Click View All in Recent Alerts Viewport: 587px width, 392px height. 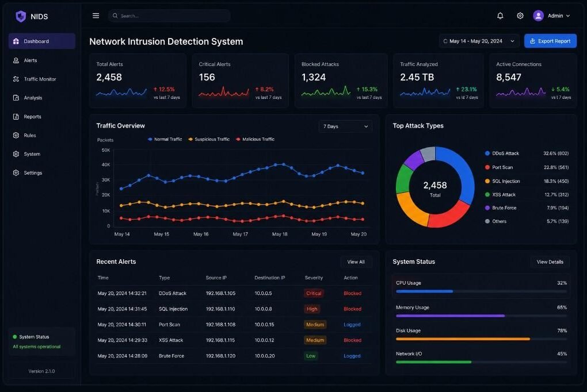coord(356,262)
